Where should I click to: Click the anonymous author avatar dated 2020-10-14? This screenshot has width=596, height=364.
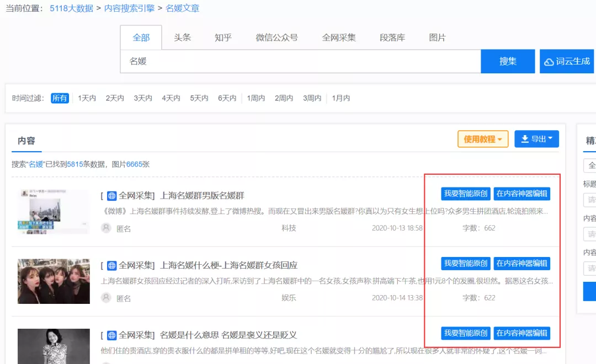click(x=106, y=298)
